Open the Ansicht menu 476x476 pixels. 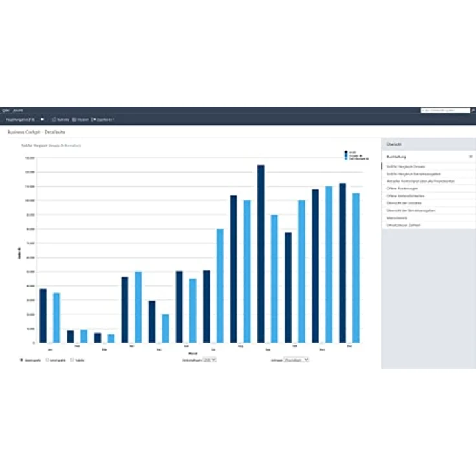pos(18,111)
